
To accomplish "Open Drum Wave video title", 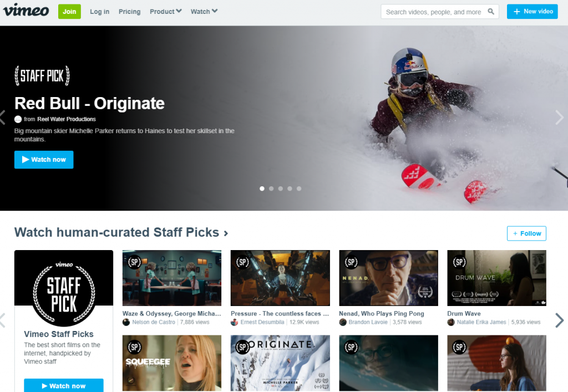I will 464,313.
